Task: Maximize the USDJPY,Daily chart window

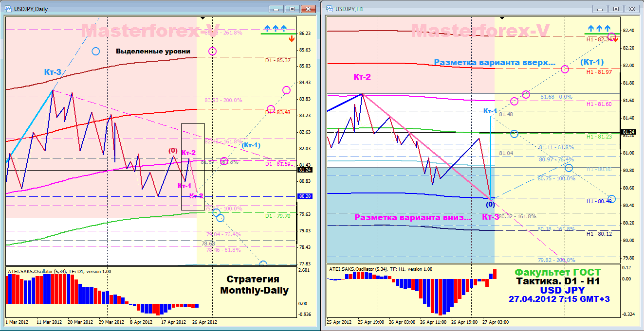Action: pyautogui.click(x=292, y=9)
